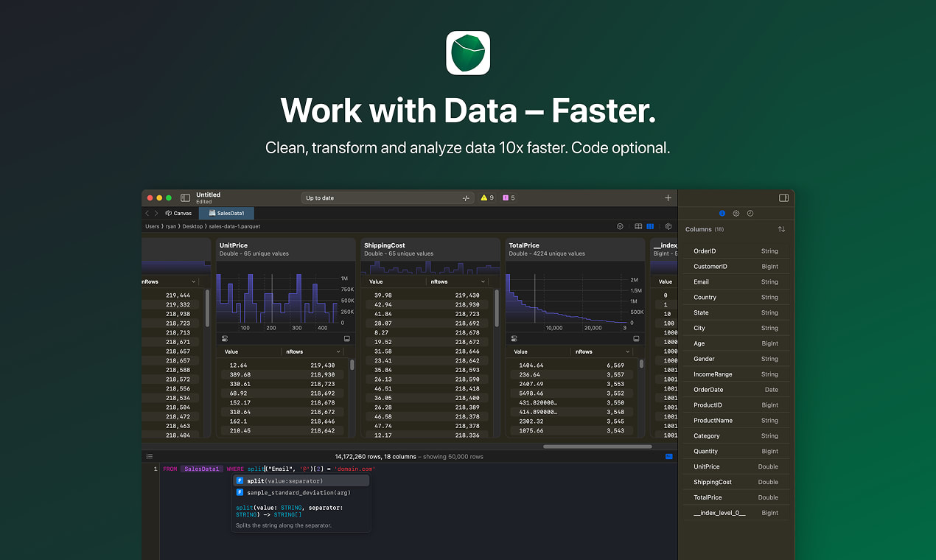Select the blue info inspector tab icon
The height and width of the screenshot is (560, 936).
point(722,213)
